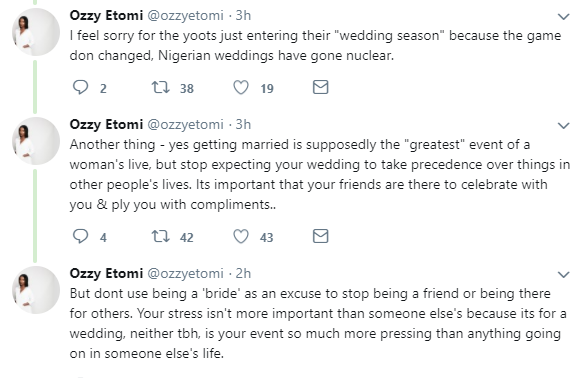Open @ozzyetomi handle on second tweet

coord(185,125)
